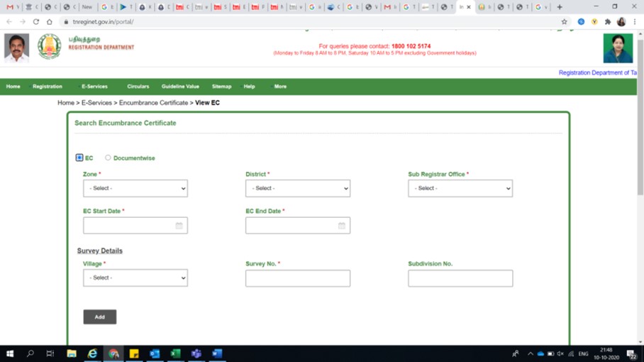
Task: Open the E-Services menu
Action: pyautogui.click(x=94, y=87)
